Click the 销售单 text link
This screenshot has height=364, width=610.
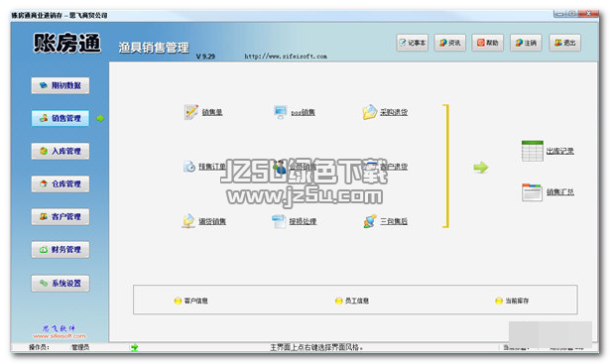tap(212, 112)
